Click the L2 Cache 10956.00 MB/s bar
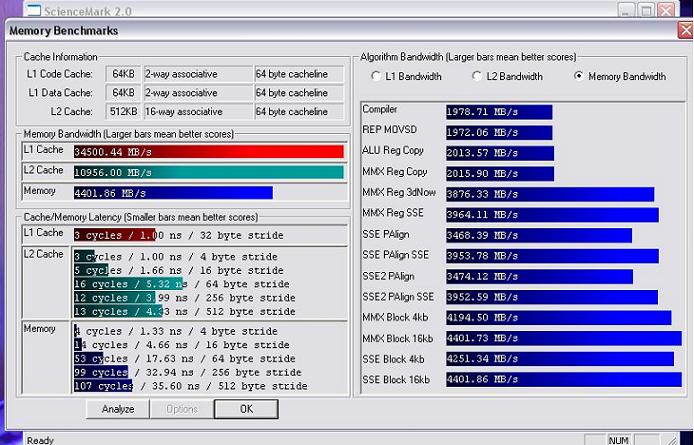The image size is (694, 445). (x=208, y=172)
